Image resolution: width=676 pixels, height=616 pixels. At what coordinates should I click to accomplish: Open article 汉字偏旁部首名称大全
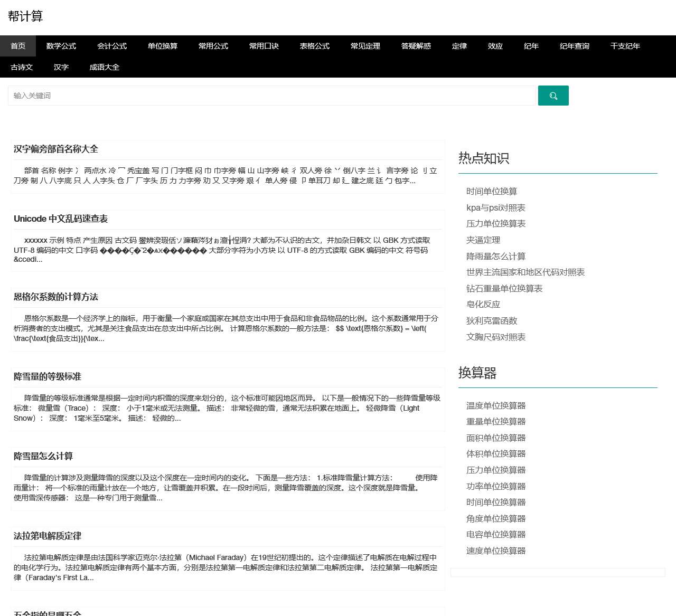pos(56,149)
